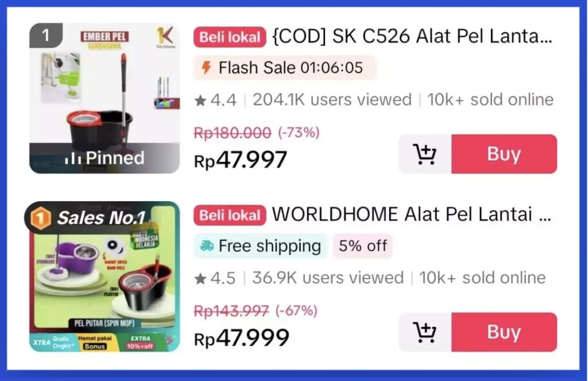Buy the SK C526 mop at Rp47.997
The width and height of the screenshot is (588, 381).
(x=504, y=154)
